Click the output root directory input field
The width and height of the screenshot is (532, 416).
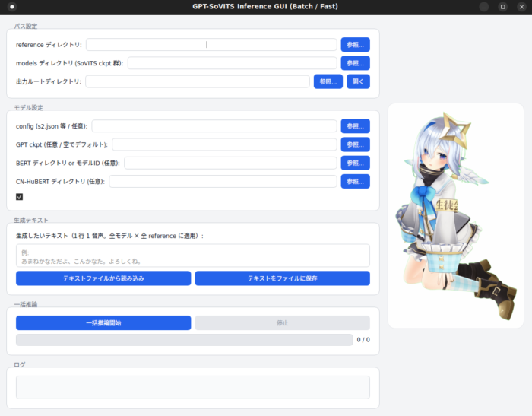(198, 81)
